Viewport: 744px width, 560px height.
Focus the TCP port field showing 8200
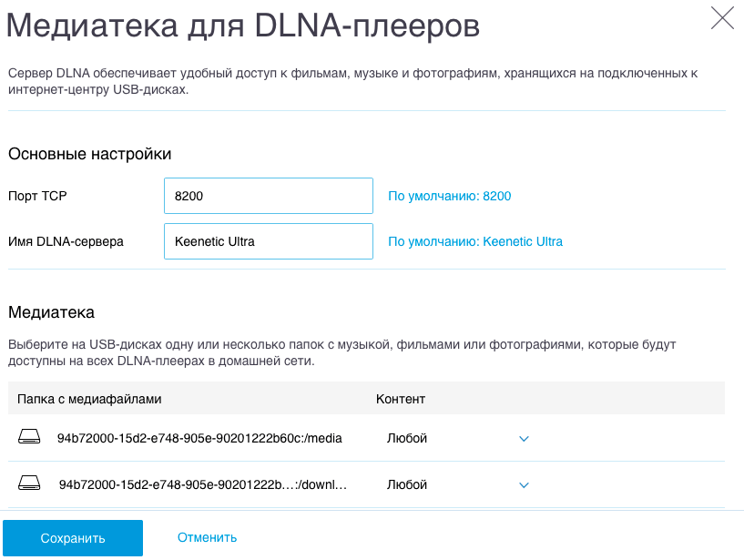point(269,196)
